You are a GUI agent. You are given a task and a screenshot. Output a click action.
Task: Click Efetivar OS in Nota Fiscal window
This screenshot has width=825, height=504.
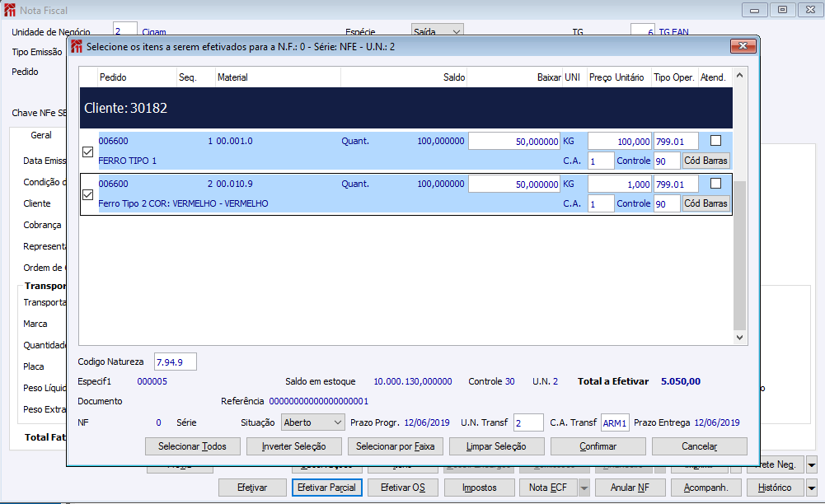pos(403,488)
